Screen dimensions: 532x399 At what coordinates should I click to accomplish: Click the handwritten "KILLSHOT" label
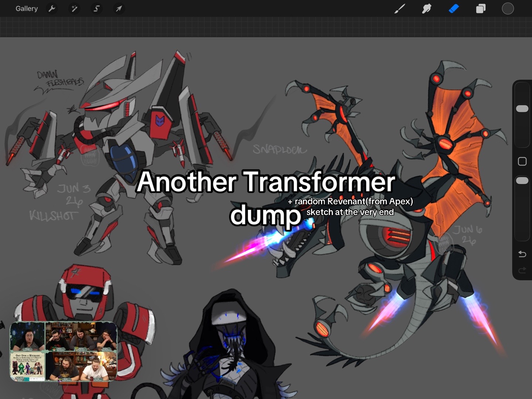(54, 215)
